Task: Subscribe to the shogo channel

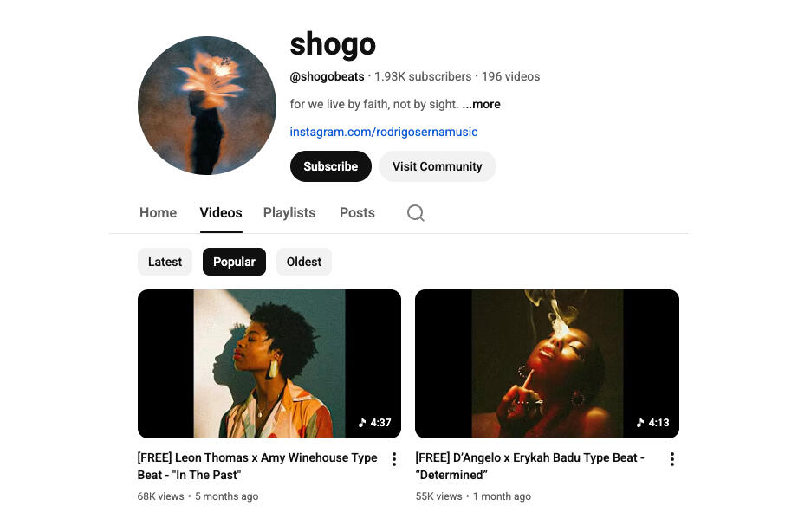Action: click(331, 166)
